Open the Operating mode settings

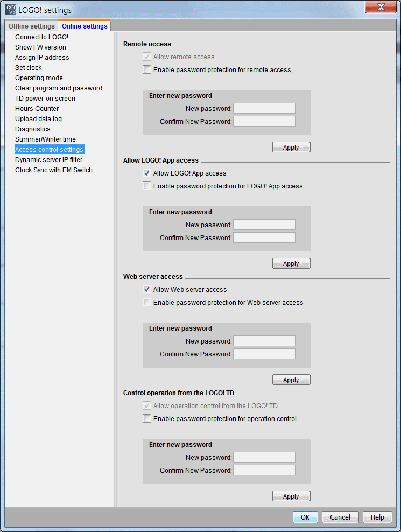(x=39, y=78)
